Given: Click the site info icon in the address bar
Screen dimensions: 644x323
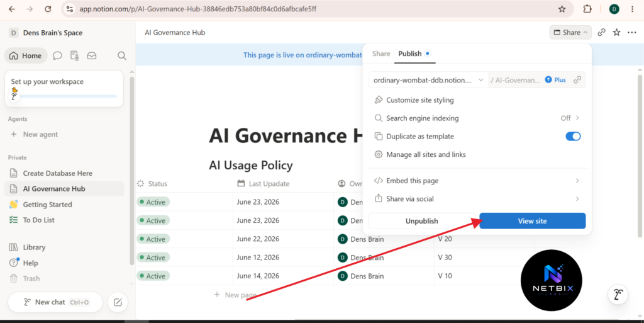Looking at the screenshot, I should tap(69, 9).
